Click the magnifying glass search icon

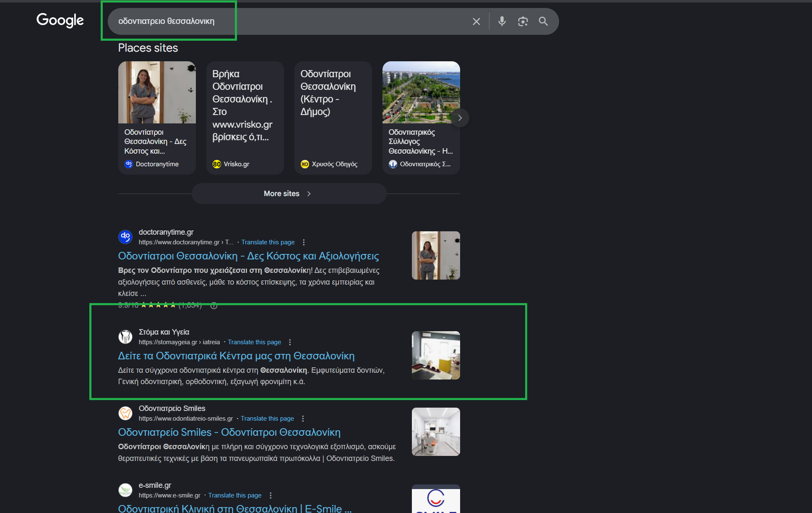543,21
